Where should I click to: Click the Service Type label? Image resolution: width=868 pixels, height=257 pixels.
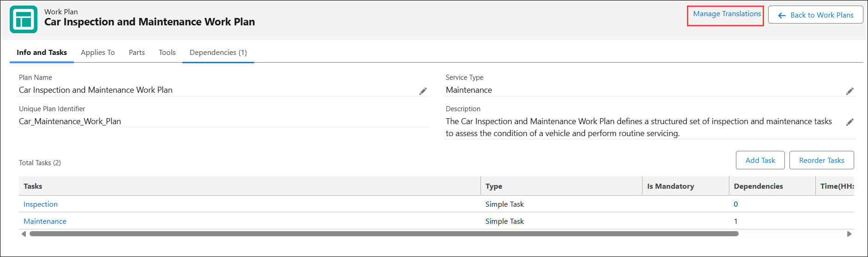click(x=464, y=78)
